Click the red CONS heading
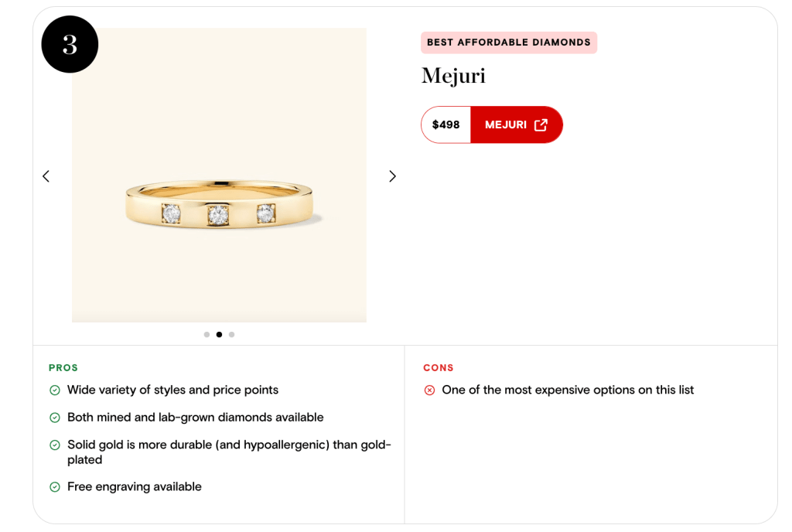The height and width of the screenshot is (532, 792). pos(439,368)
